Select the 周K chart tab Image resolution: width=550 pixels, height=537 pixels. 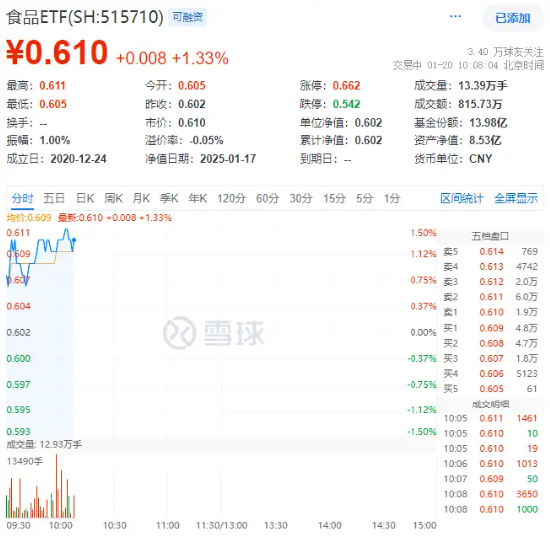[113, 198]
